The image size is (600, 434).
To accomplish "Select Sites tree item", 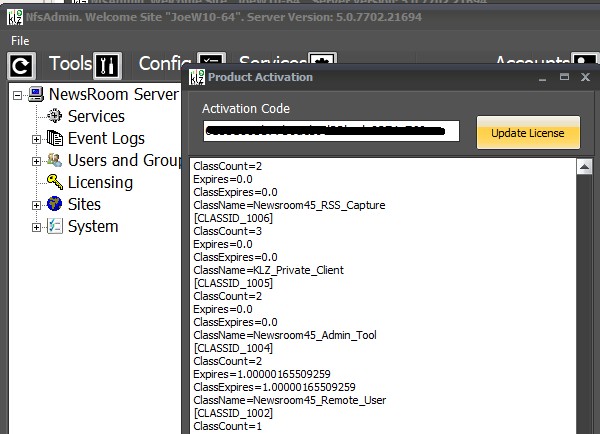I will 84,204.
